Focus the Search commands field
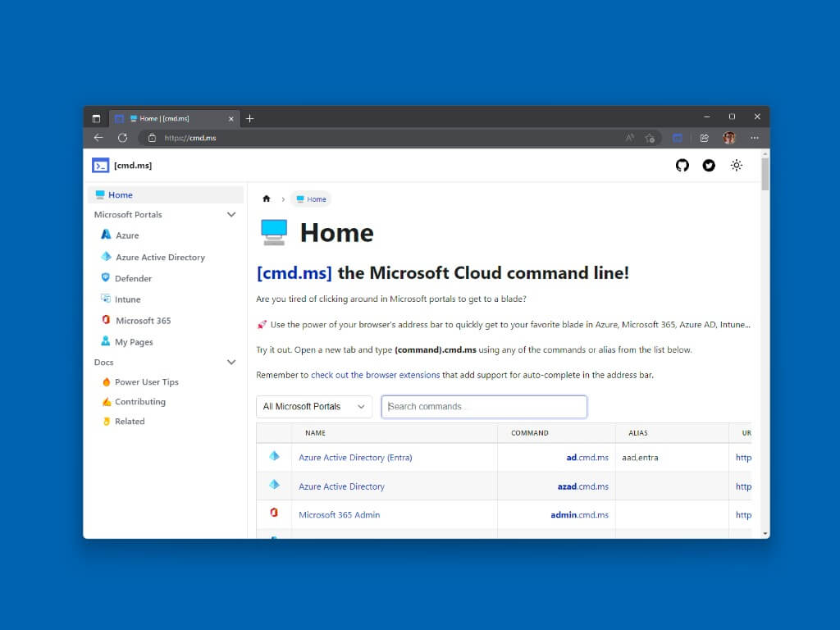This screenshot has width=840, height=630. pos(484,407)
